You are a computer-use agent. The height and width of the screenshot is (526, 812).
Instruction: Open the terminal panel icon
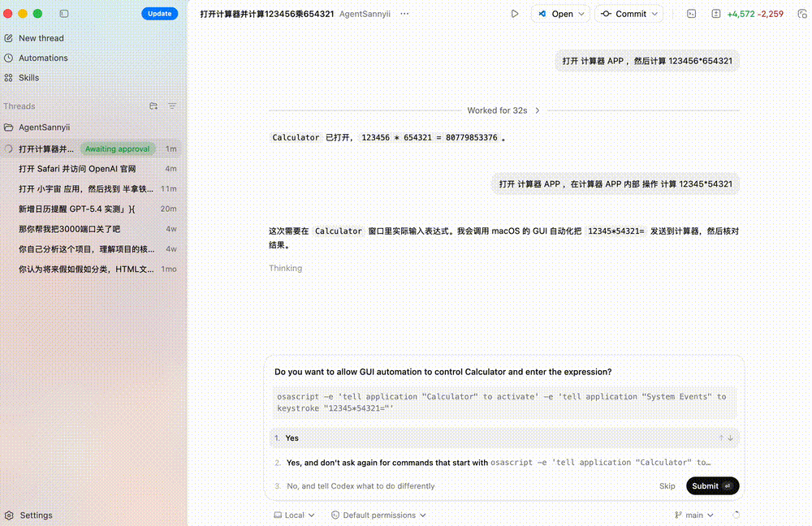pos(692,14)
